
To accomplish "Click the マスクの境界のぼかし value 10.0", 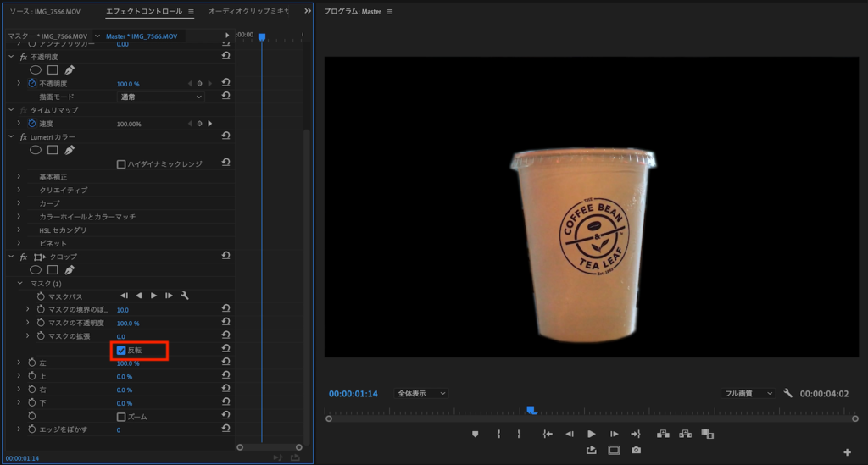I will pyautogui.click(x=123, y=310).
